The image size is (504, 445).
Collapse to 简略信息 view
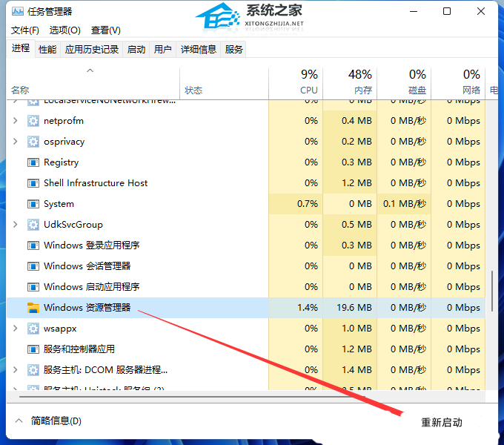pos(48,421)
